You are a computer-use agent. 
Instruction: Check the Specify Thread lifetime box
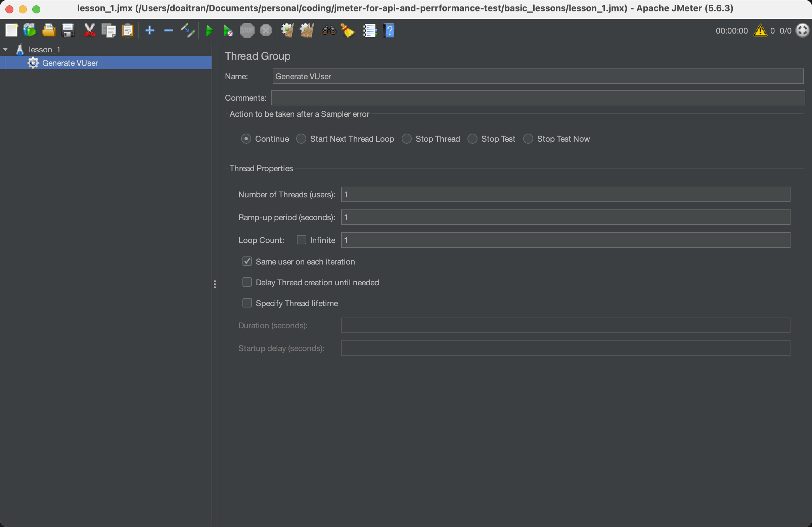pyautogui.click(x=247, y=303)
